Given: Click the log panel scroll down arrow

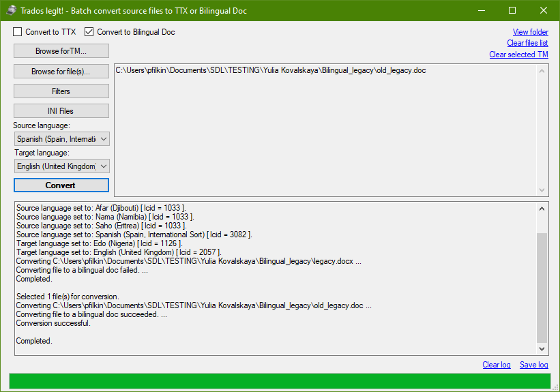Looking at the screenshot, I should [x=542, y=349].
